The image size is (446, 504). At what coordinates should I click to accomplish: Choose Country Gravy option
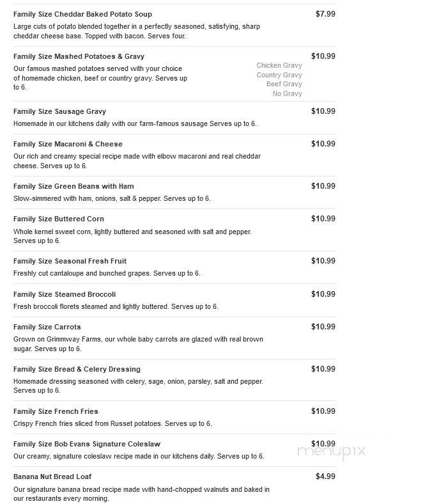click(279, 75)
